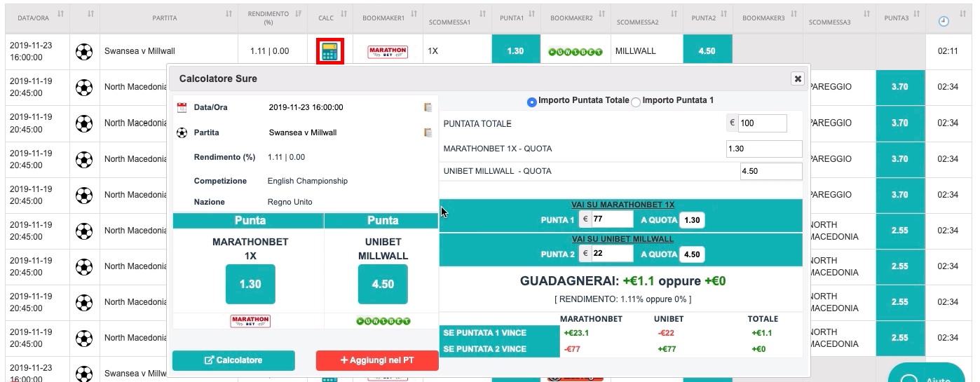Click Regno Unito nation value
980x382 pixels.
coord(290,202)
